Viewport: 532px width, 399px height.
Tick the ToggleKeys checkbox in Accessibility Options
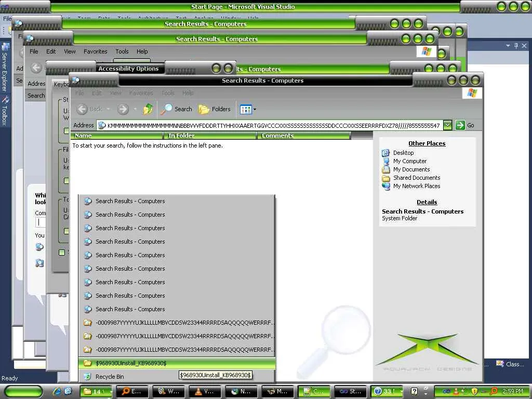click(x=66, y=231)
